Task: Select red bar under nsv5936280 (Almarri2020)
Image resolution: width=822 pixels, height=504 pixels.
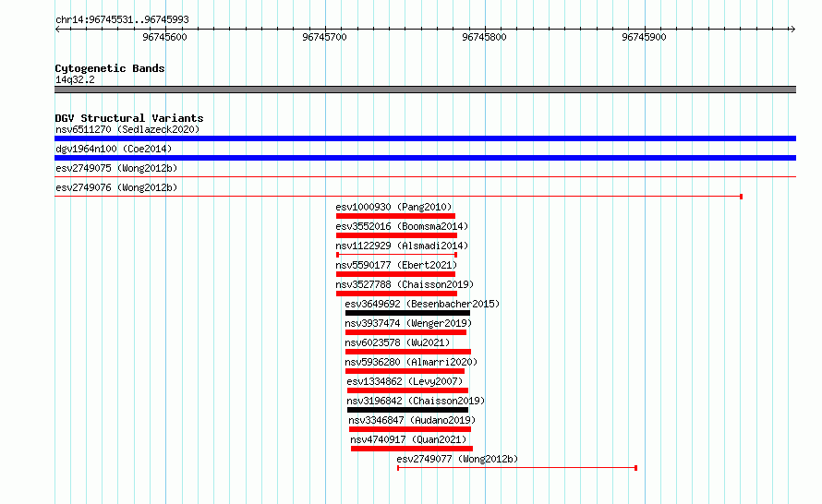Action: pos(405,371)
